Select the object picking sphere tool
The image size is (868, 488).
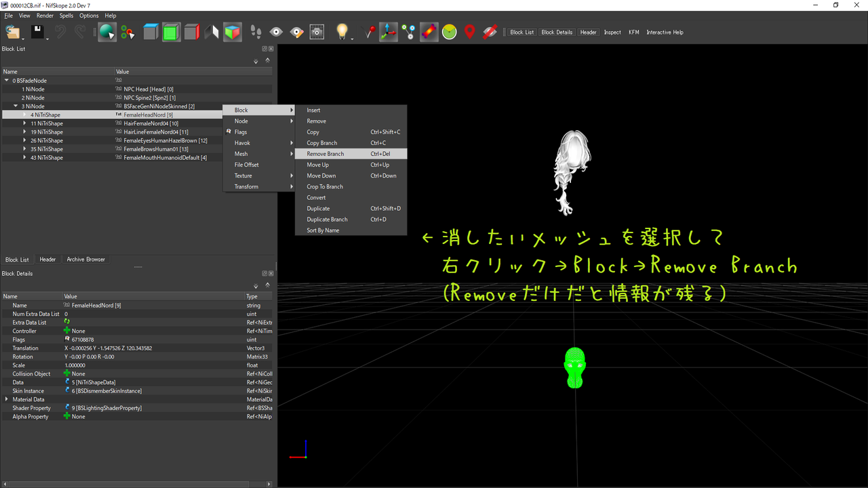coord(106,32)
